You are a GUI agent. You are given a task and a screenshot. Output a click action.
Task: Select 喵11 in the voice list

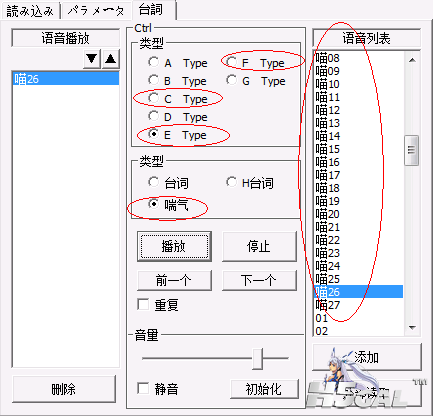(359, 97)
